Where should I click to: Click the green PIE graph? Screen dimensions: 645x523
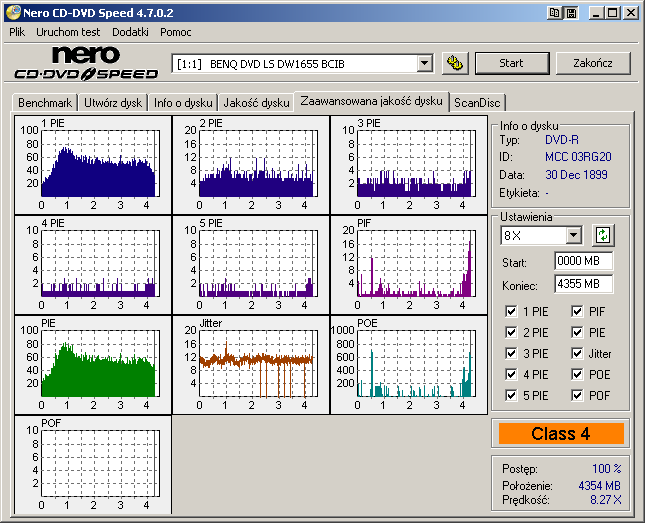pyautogui.click(x=93, y=365)
